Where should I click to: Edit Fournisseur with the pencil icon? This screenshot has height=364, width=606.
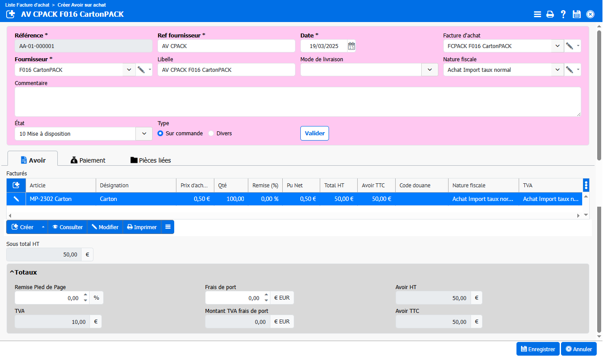click(x=141, y=70)
